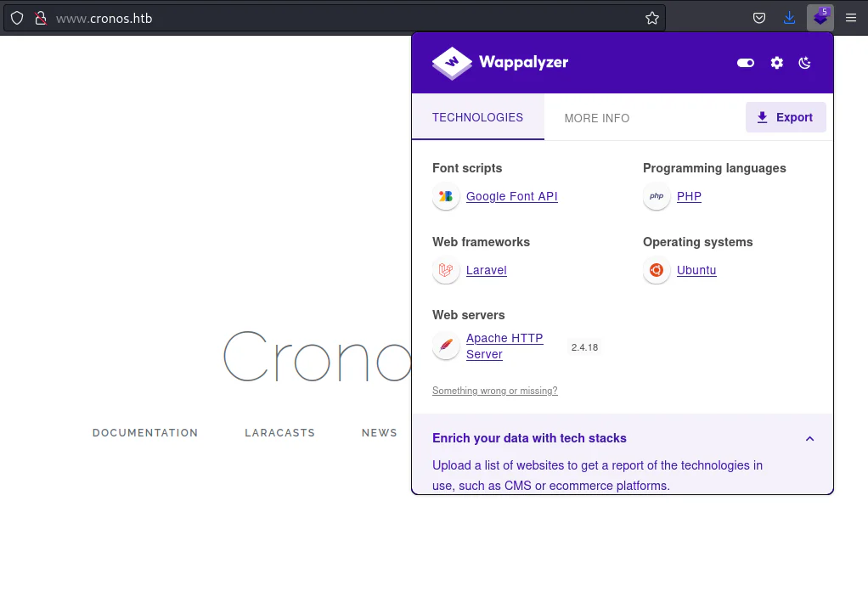Screen dimensions: 868x608
Task: Click the 'Web servers' category heading
Action: pyautogui.click(x=468, y=315)
